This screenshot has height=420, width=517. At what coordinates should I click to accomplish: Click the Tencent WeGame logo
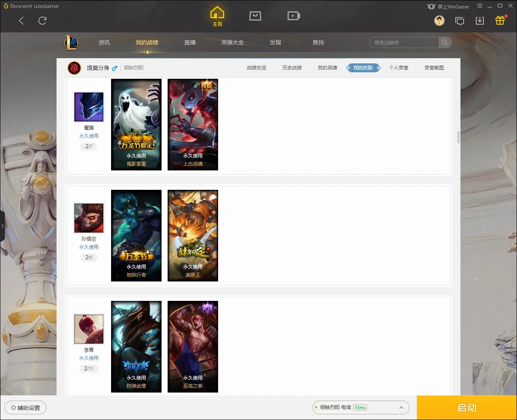pyautogui.click(x=31, y=6)
